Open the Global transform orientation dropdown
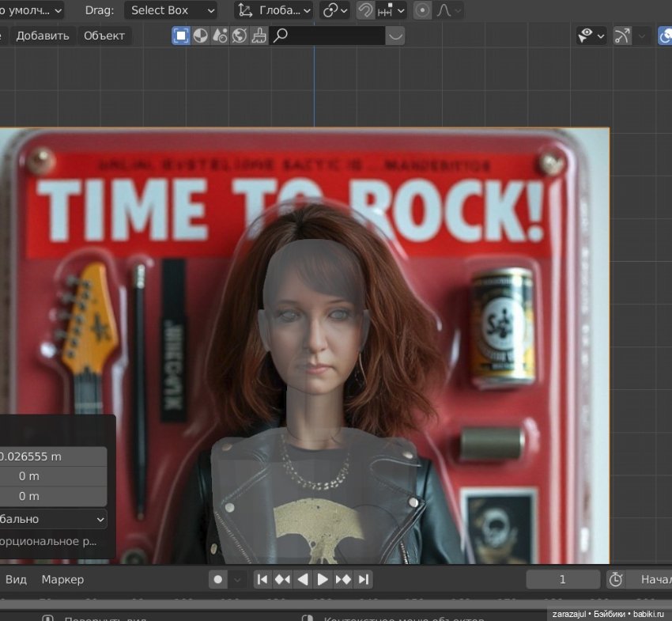This screenshot has height=621, width=672. [274, 10]
